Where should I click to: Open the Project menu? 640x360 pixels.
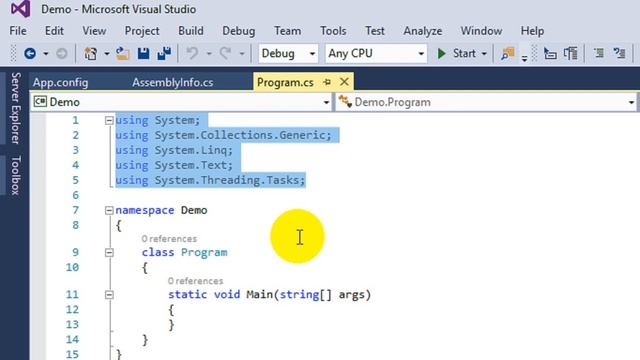[x=142, y=31]
